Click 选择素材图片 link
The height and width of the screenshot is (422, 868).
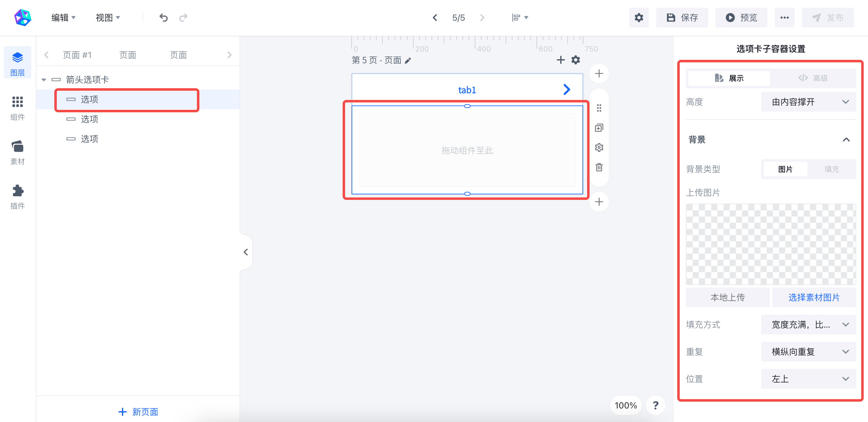click(x=814, y=297)
